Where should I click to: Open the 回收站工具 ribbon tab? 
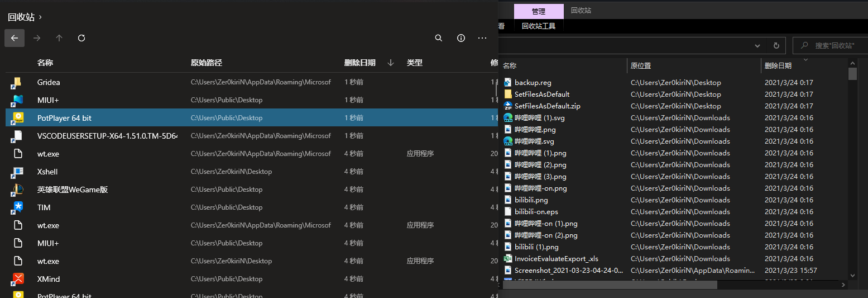point(539,26)
